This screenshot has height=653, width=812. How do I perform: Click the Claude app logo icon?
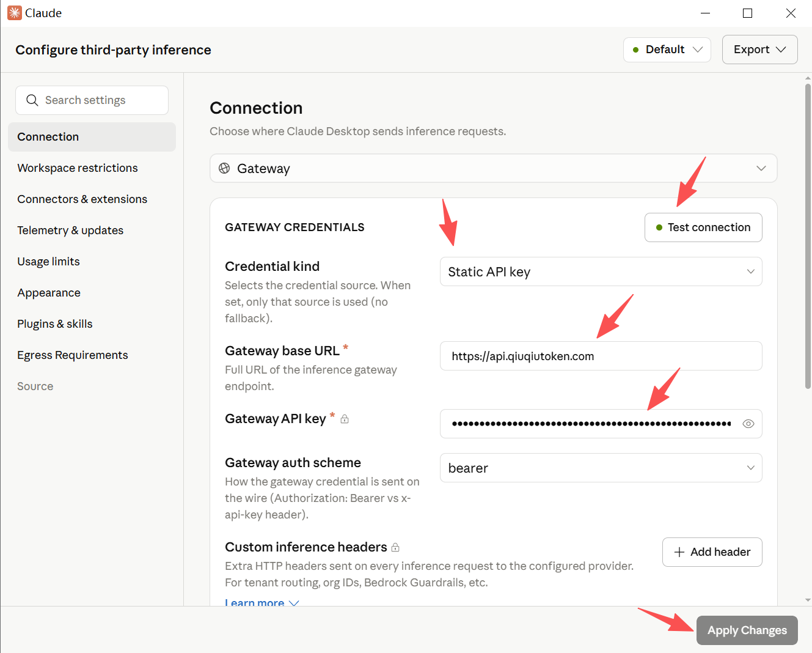[14, 13]
